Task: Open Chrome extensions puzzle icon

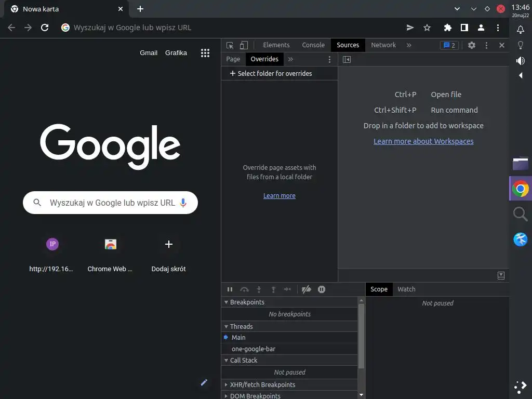Action: [x=447, y=28]
